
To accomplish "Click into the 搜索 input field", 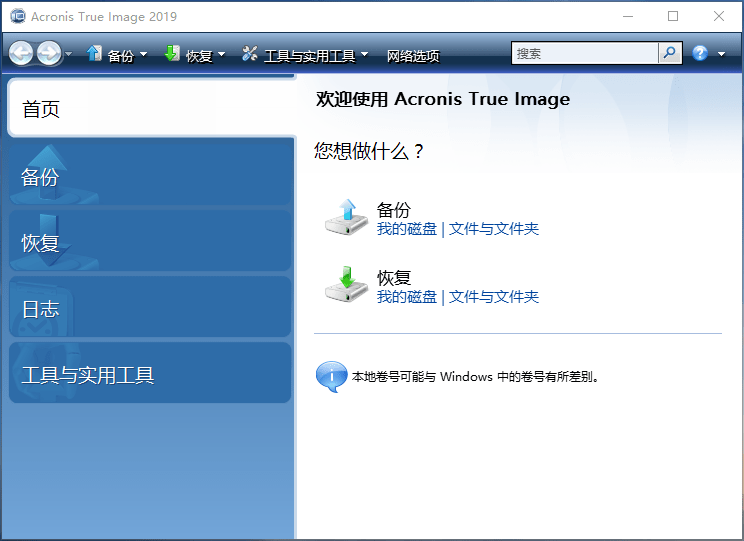I will tap(585, 53).
